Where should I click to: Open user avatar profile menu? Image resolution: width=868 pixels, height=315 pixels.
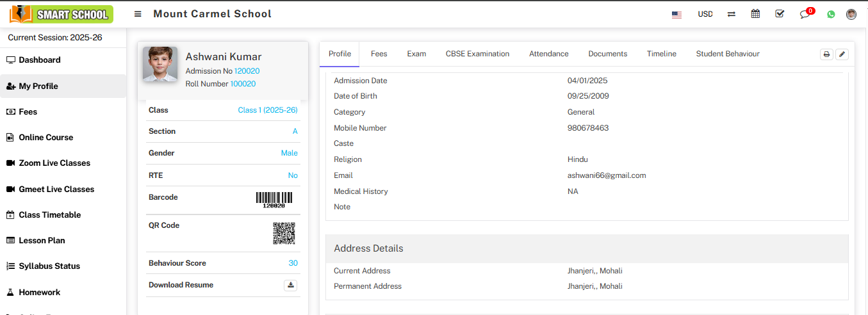[x=851, y=14]
